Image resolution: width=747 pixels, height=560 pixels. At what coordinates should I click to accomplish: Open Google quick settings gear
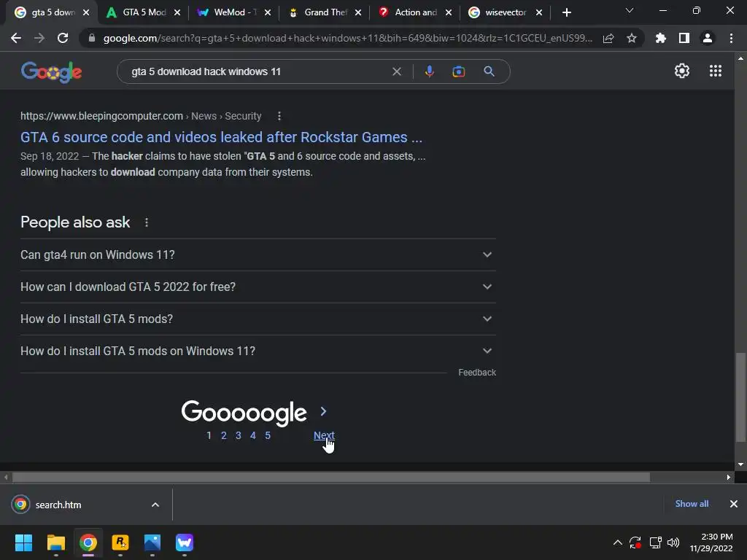[x=682, y=71]
